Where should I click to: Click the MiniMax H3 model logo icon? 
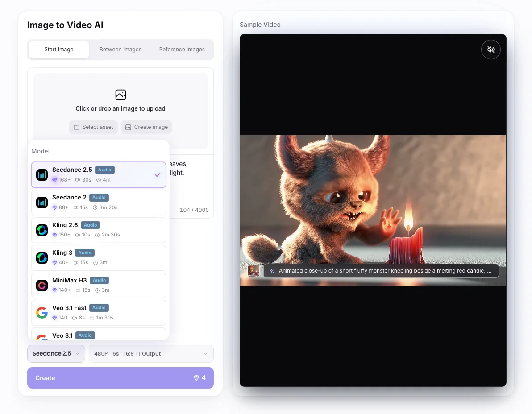pyautogui.click(x=42, y=286)
